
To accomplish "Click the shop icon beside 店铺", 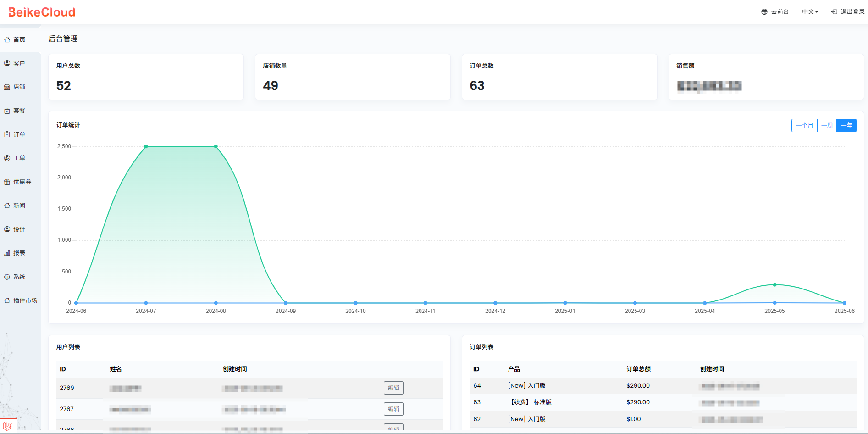I will click(7, 87).
